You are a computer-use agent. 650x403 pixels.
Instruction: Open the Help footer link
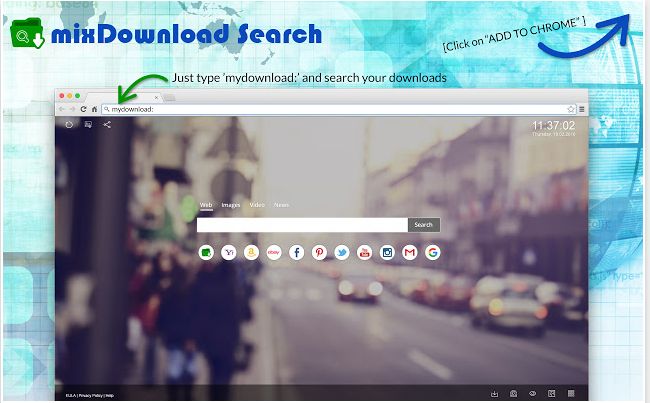point(109,396)
